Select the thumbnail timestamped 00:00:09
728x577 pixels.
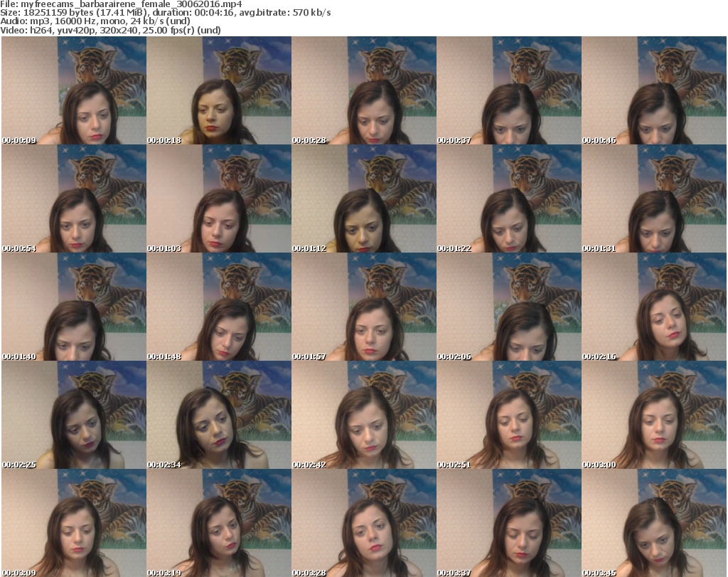(74, 90)
